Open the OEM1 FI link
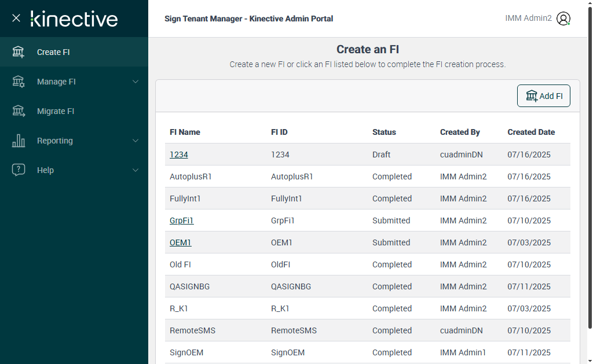The height and width of the screenshot is (364, 593). pos(180,242)
